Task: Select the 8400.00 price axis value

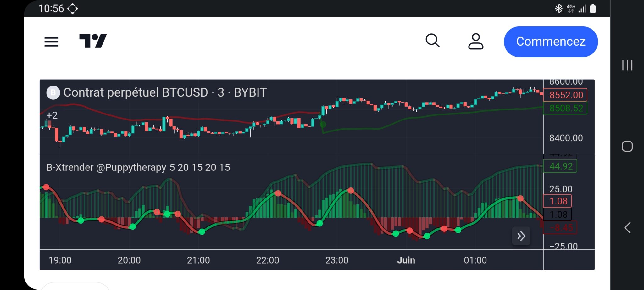Action: coord(566,138)
